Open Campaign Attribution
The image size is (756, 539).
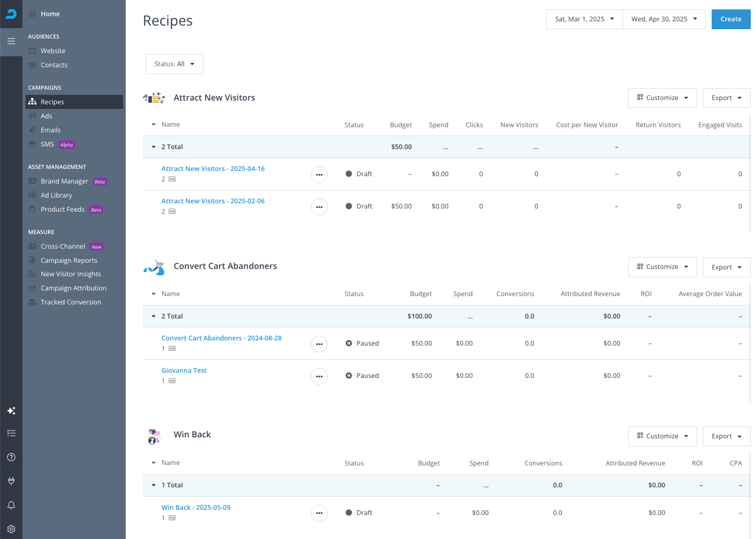(74, 288)
